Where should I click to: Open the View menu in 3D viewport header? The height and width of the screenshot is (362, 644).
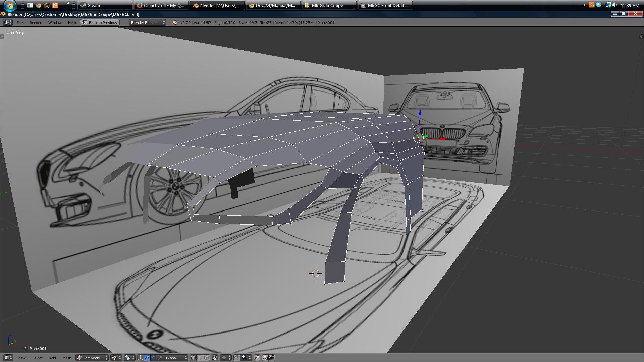coord(21,358)
